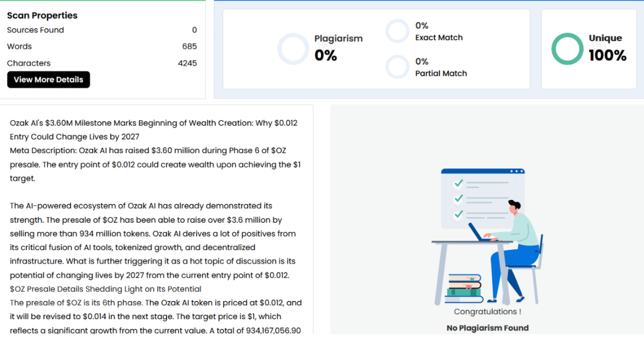Viewport: 644px width, 337px height.
Task: Click the Unique 100% label text
Action: pos(607,48)
